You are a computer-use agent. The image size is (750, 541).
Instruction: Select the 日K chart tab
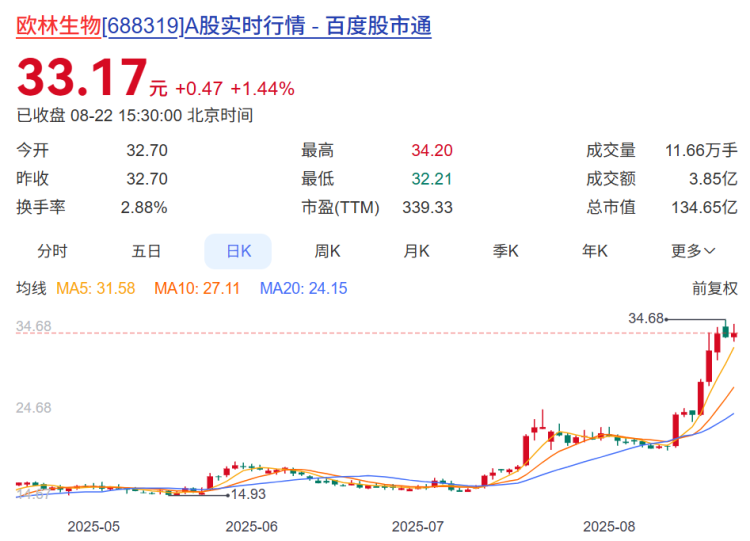point(238,251)
